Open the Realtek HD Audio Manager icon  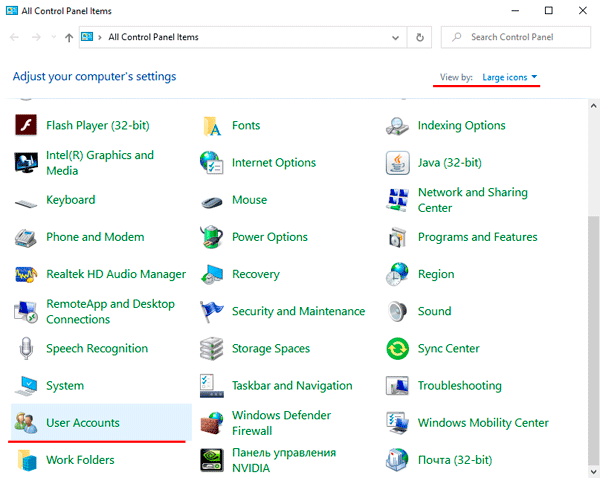[26, 274]
